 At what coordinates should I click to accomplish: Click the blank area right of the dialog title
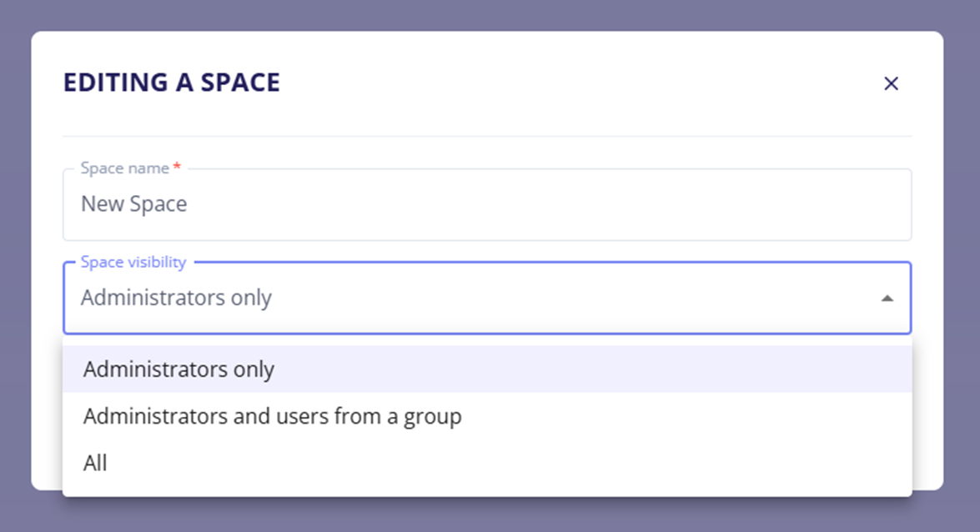(584, 83)
